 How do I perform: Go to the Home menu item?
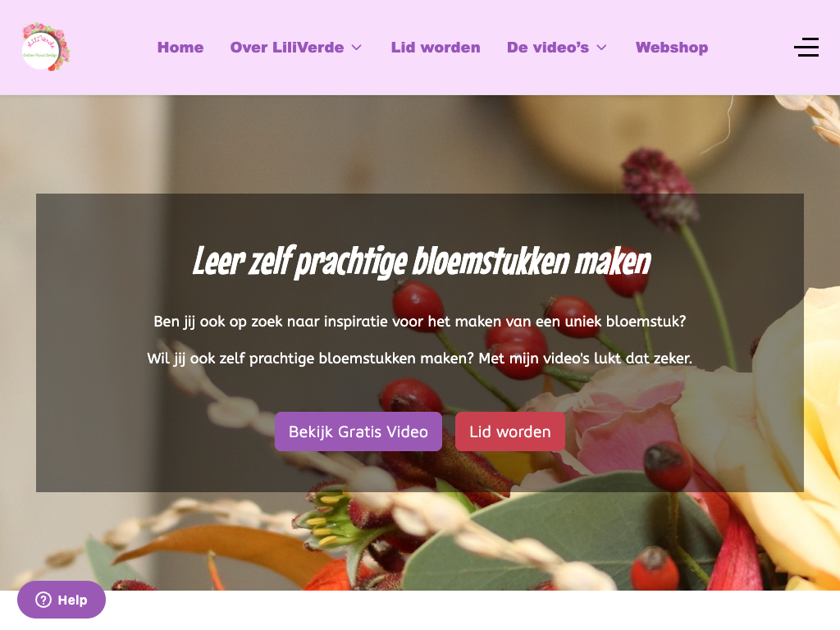pyautogui.click(x=180, y=48)
